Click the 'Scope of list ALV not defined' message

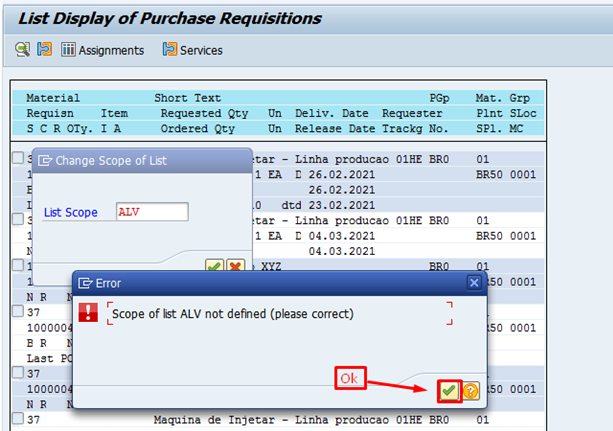point(232,314)
